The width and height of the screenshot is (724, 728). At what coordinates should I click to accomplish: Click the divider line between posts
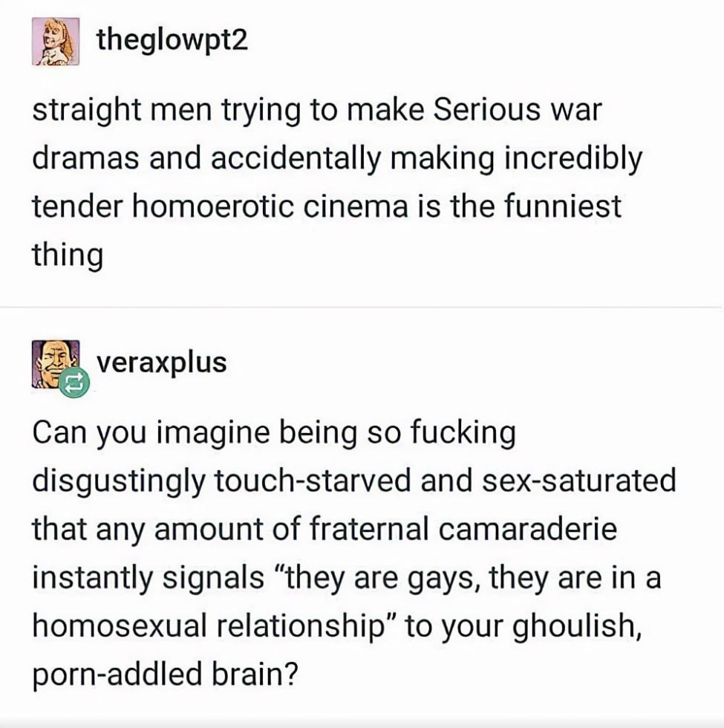362,307
